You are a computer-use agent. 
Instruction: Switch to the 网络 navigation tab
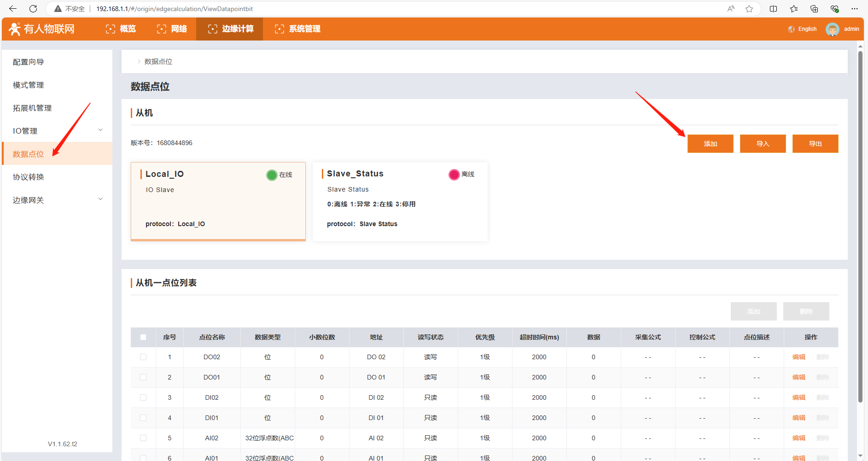[172, 29]
